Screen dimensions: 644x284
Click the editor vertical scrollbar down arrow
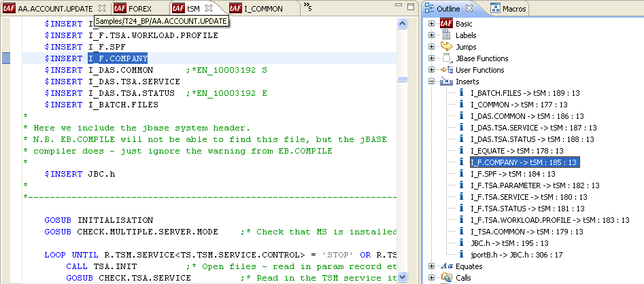pyautogui.click(x=404, y=279)
